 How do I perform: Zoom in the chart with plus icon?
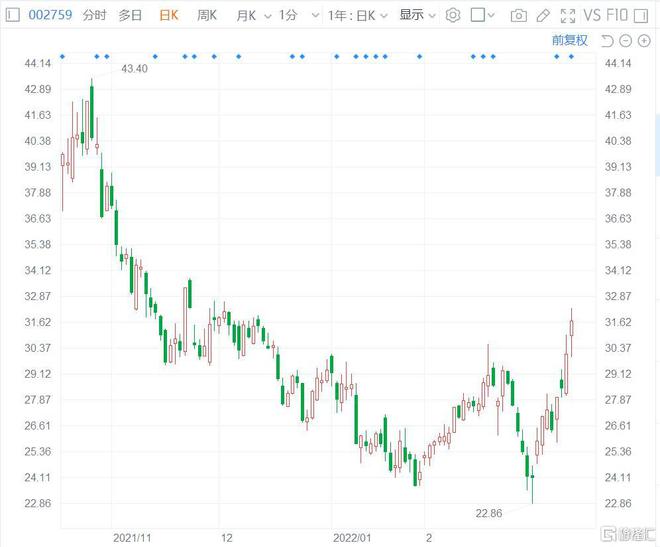(644, 41)
